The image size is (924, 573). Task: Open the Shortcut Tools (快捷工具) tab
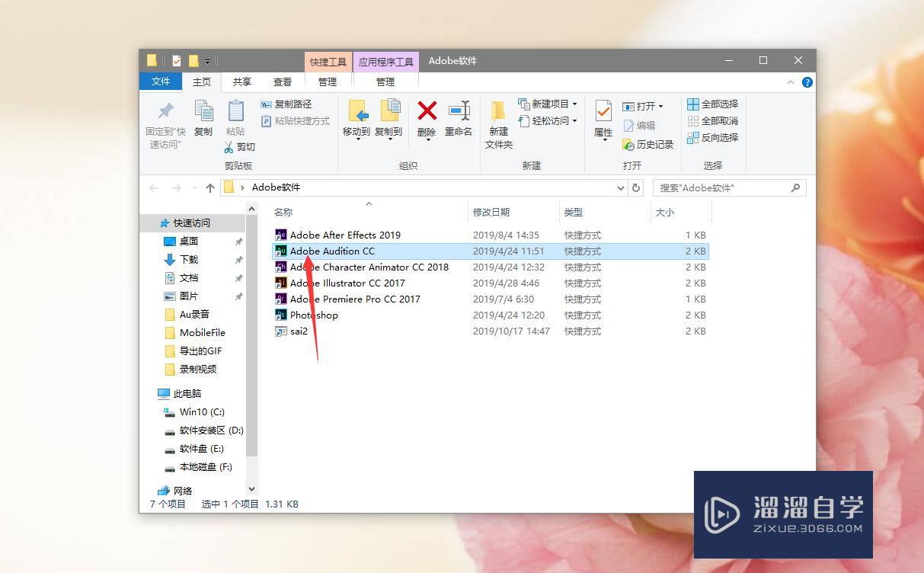pos(328,62)
